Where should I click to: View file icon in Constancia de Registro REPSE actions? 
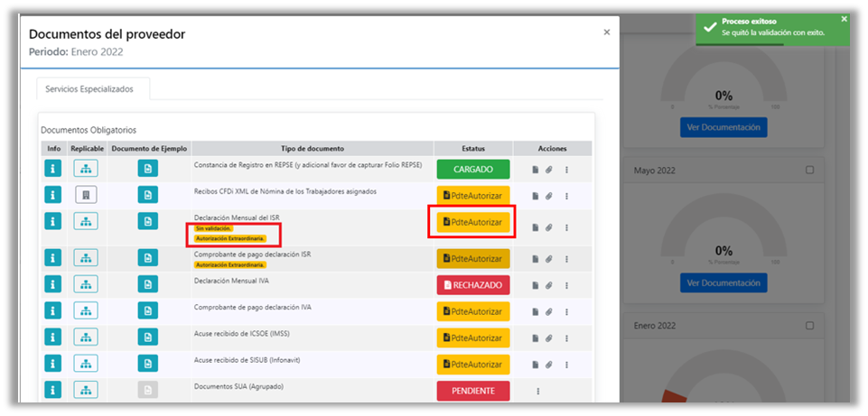pyautogui.click(x=536, y=171)
